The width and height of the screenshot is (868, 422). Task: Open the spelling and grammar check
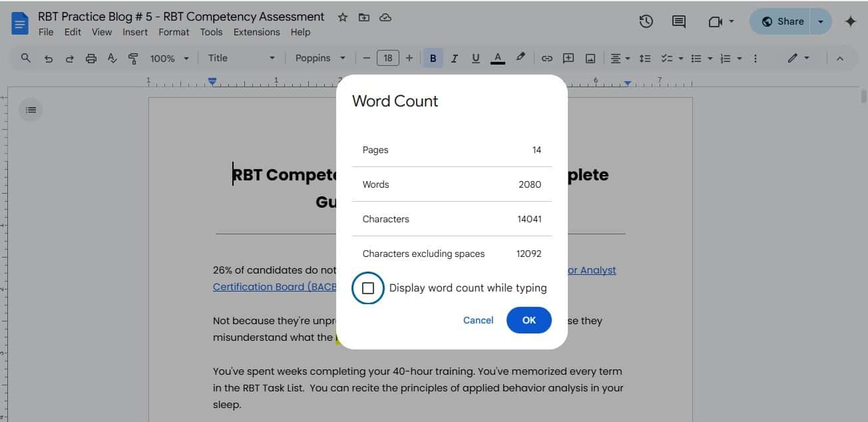(112, 58)
